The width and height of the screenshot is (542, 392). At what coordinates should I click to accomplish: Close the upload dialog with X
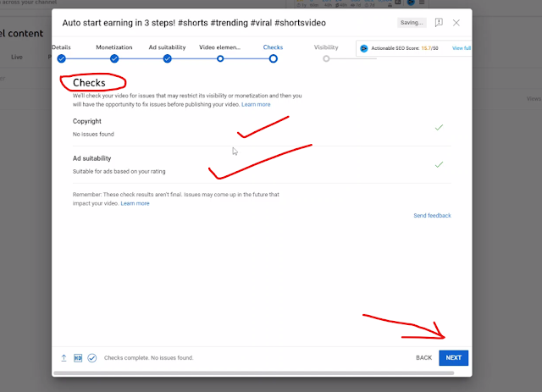pyautogui.click(x=456, y=23)
